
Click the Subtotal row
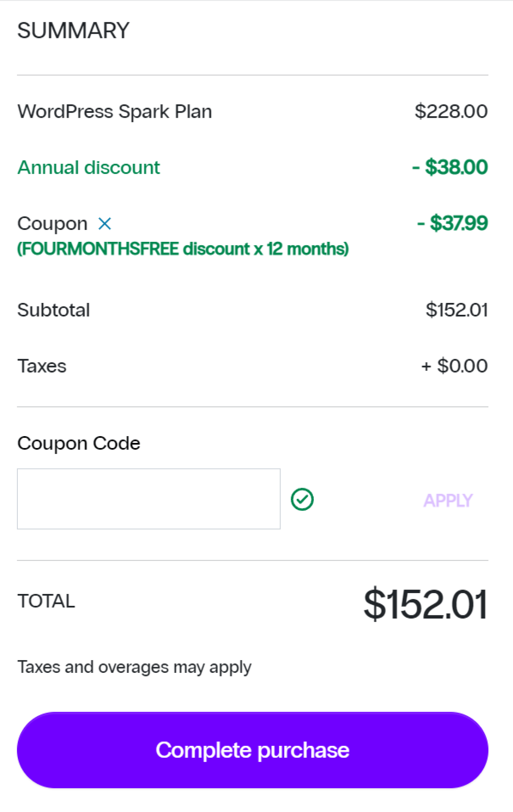coord(53,310)
